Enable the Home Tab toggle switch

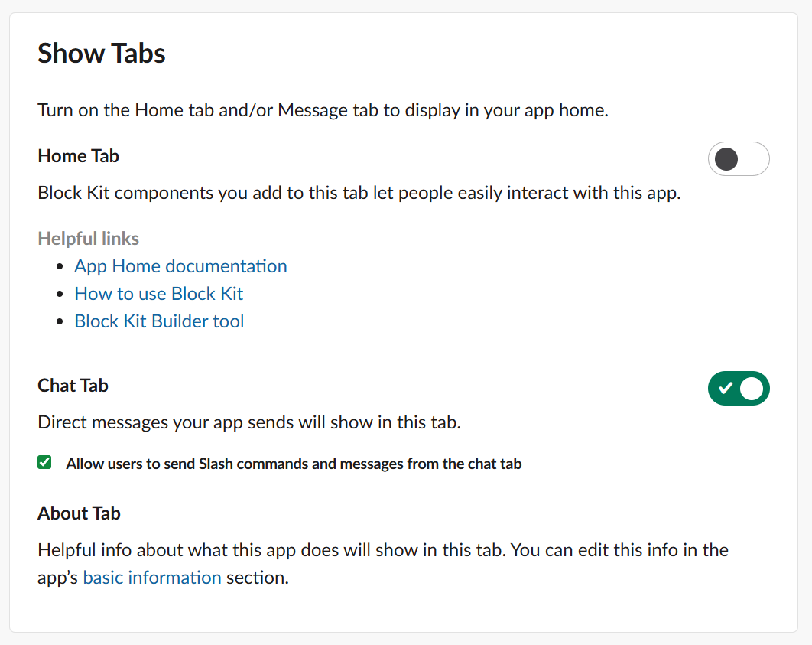tap(738, 159)
